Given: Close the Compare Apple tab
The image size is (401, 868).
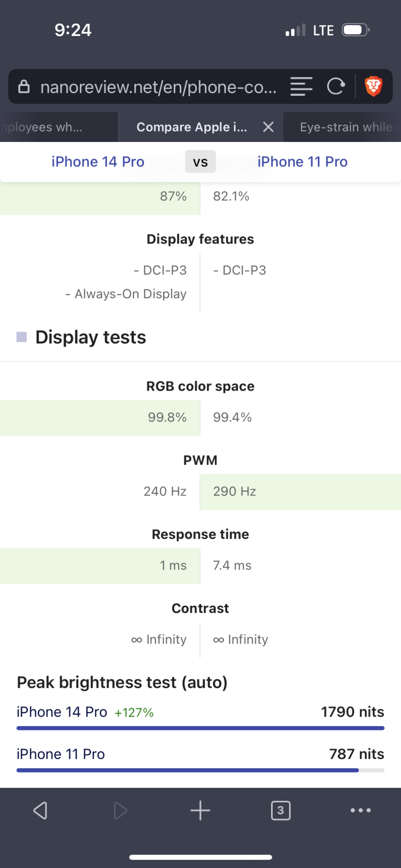Looking at the screenshot, I should click(x=268, y=127).
